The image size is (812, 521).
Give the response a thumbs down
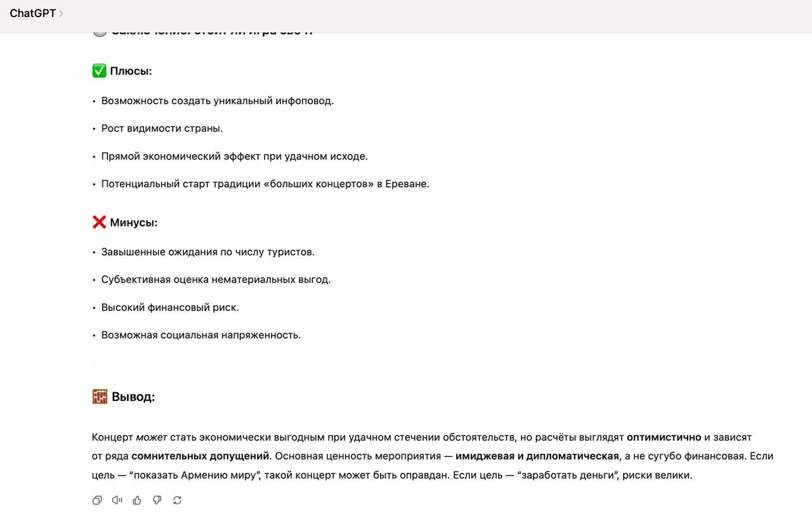click(157, 500)
